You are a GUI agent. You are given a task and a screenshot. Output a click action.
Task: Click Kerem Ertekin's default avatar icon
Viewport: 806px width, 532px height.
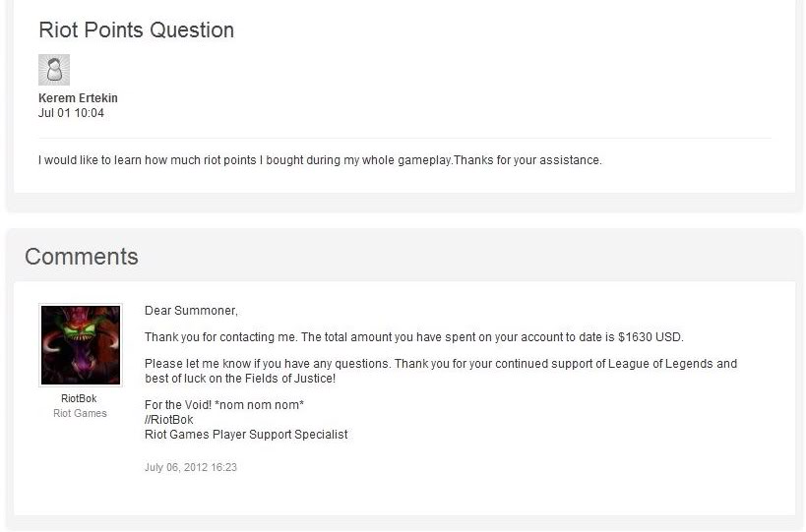54,70
